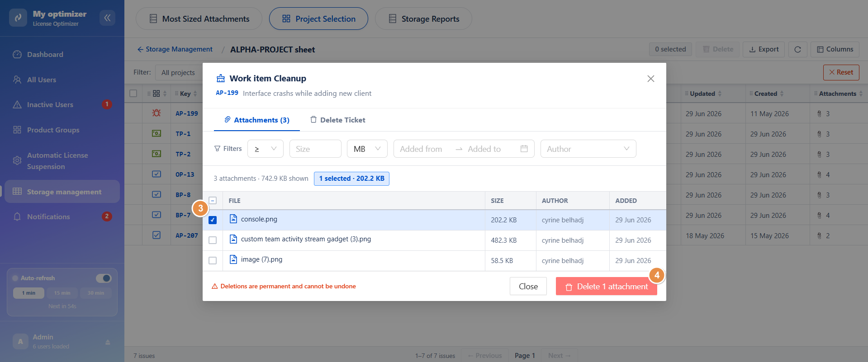868x362 pixels.
Task: Open the Columns chooser
Action: pyautogui.click(x=835, y=49)
